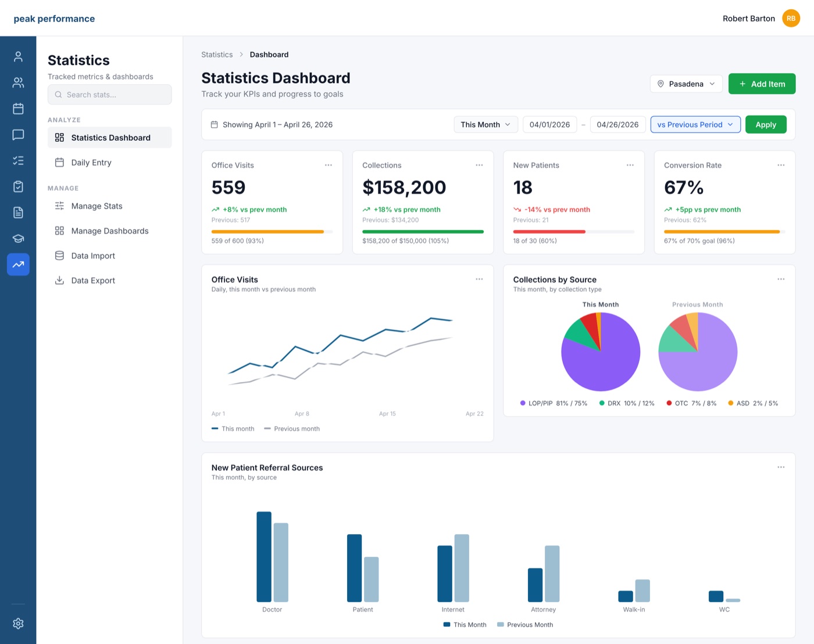Click the Doctor this-month bar
Image resolution: width=814 pixels, height=644 pixels.
[x=264, y=557]
